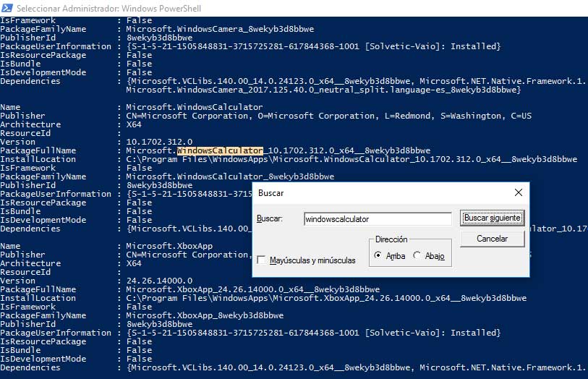Viewport: 588px width, 379px height.
Task: Enable the Mayúsculas y minúsculas checkbox
Action: (x=261, y=260)
